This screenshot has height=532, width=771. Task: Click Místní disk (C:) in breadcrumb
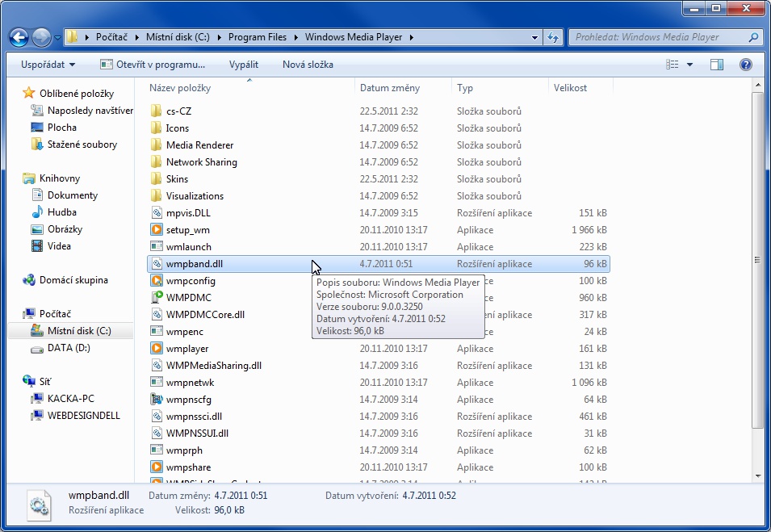(178, 37)
